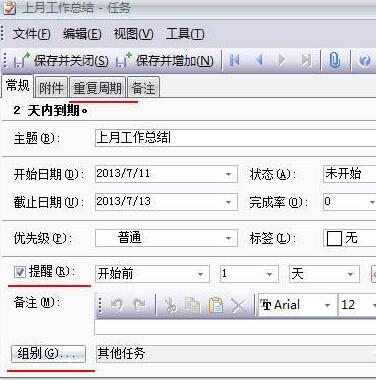Click undo icon in notes toolbar
Screen dimensions: 376x380
[117, 305]
